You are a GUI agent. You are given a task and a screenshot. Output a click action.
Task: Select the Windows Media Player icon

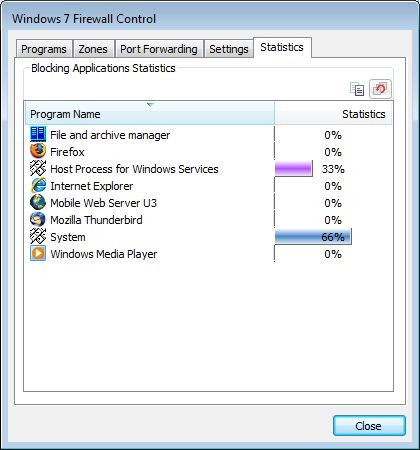[38, 253]
